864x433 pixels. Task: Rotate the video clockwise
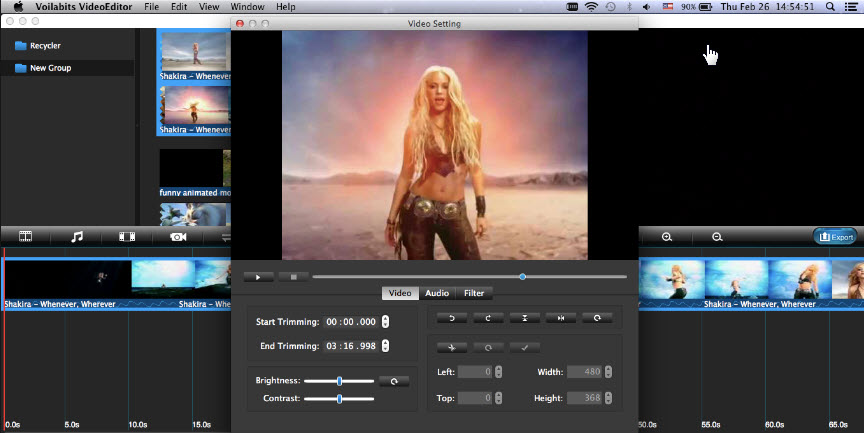(488, 318)
